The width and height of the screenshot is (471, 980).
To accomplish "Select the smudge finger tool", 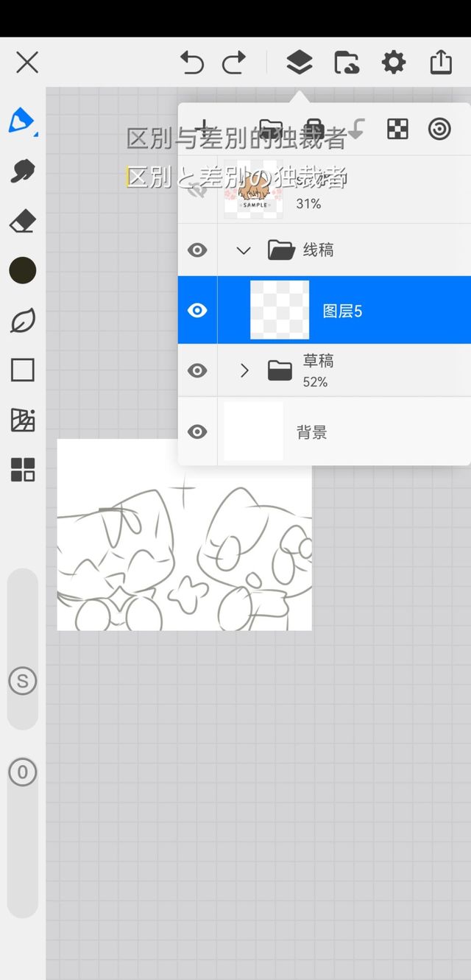I will (22, 171).
